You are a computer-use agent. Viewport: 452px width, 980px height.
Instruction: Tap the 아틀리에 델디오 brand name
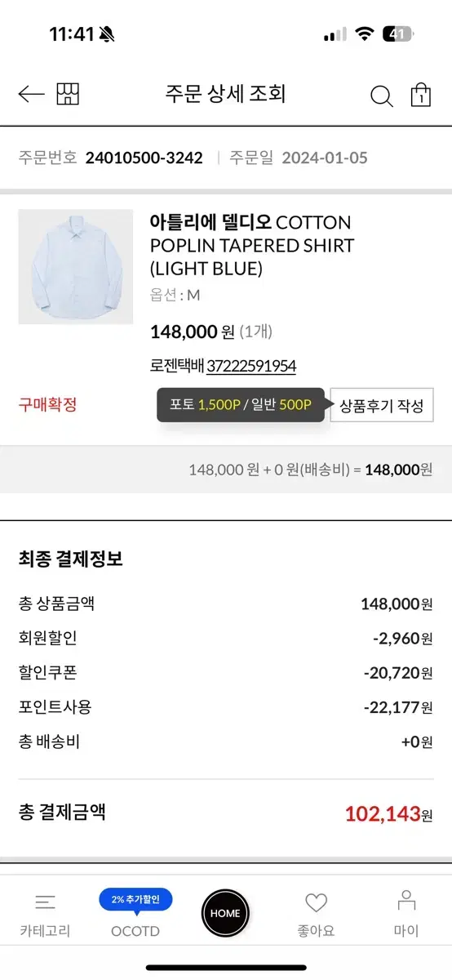210,223
